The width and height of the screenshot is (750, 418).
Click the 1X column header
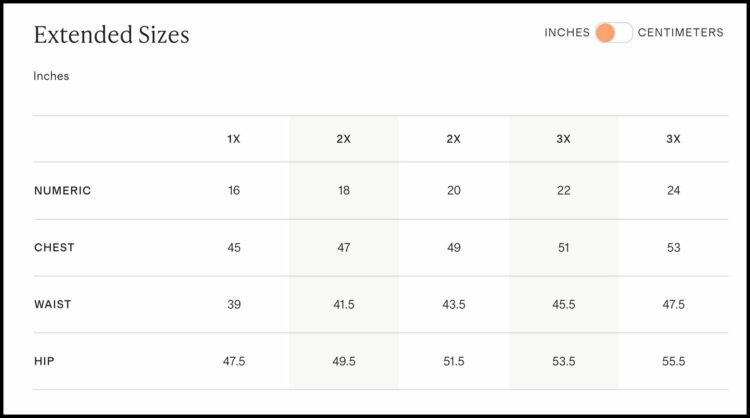234,139
